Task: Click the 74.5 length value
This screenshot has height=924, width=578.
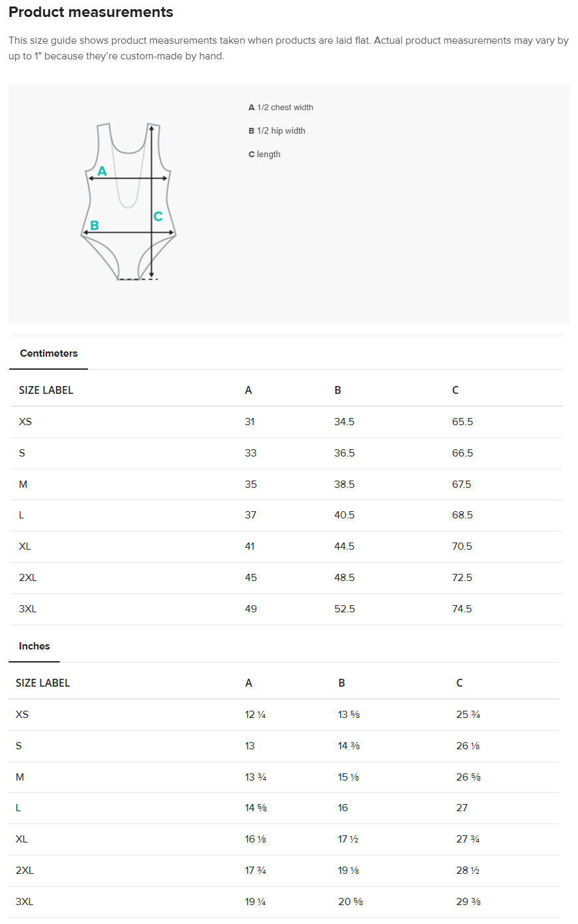Action: point(462,609)
